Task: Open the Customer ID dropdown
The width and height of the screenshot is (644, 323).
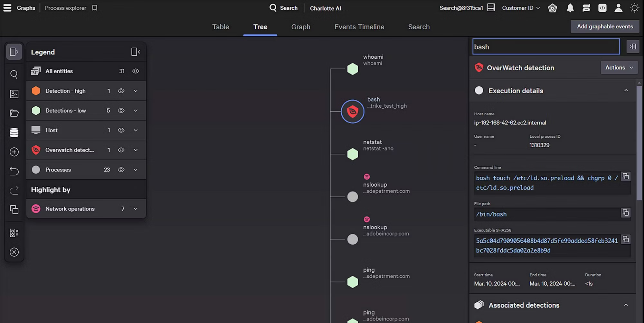Action: [x=521, y=8]
